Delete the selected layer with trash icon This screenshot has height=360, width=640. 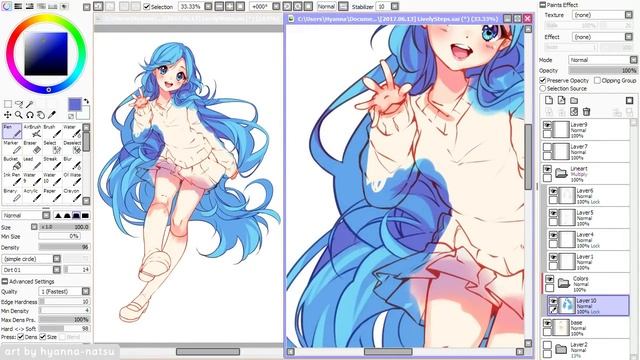[587, 111]
